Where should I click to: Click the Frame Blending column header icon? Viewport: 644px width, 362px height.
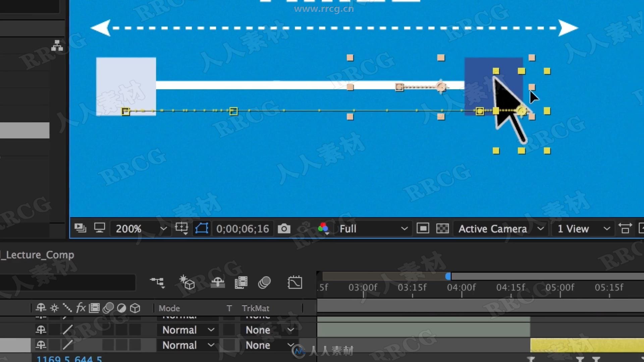pyautogui.click(x=95, y=308)
